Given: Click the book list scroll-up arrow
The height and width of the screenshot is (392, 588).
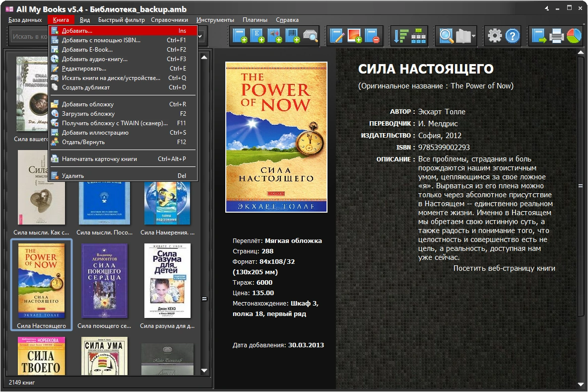Looking at the screenshot, I should coord(204,58).
